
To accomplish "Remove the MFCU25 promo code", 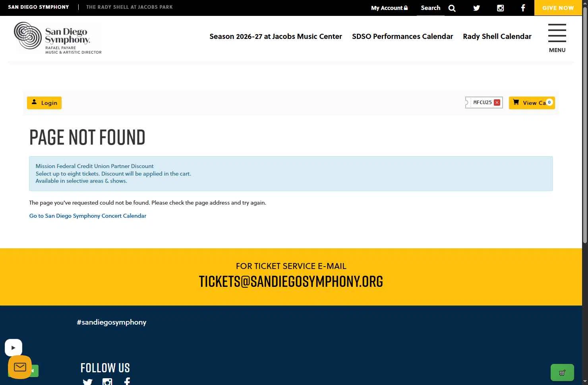I will [x=497, y=103].
